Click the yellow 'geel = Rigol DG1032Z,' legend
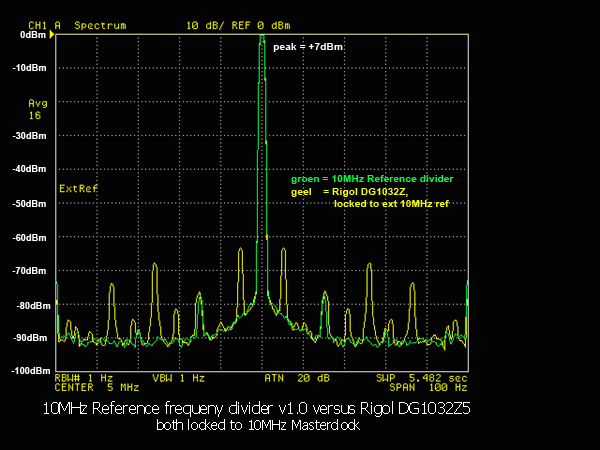 pyautogui.click(x=349, y=191)
